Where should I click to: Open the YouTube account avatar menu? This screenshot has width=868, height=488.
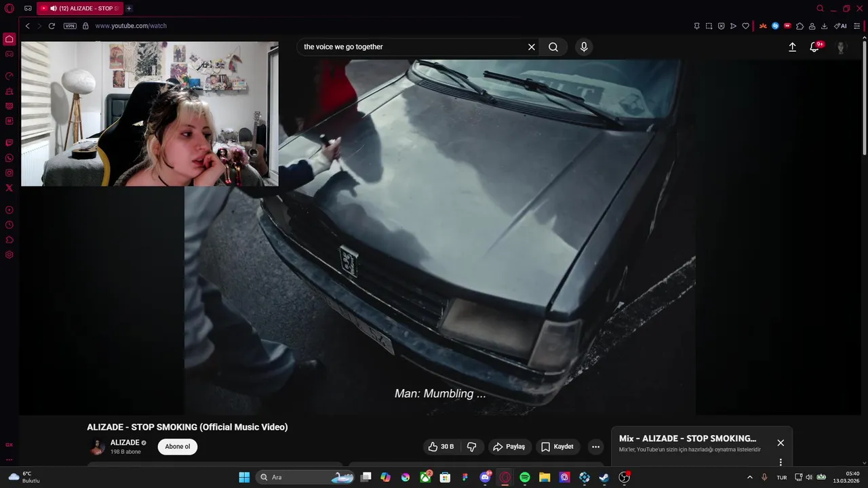pos(841,47)
